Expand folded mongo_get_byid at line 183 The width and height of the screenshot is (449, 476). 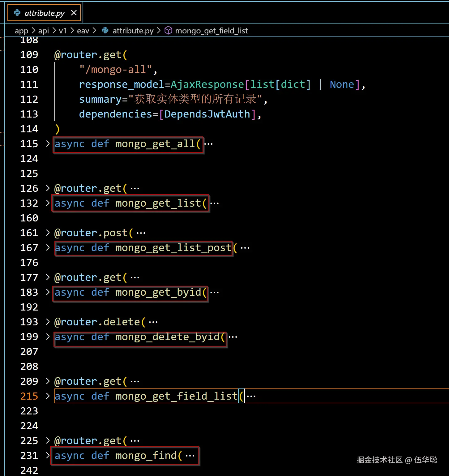(x=48, y=292)
